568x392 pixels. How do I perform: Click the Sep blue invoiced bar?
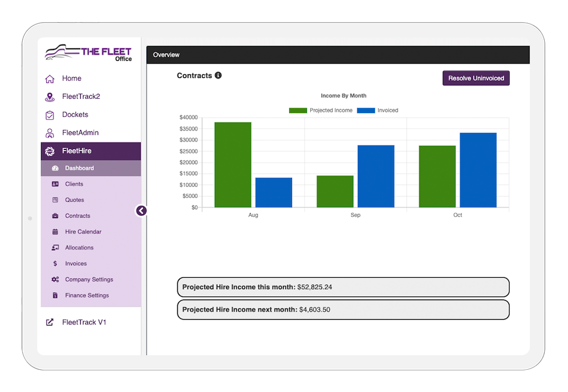375,177
